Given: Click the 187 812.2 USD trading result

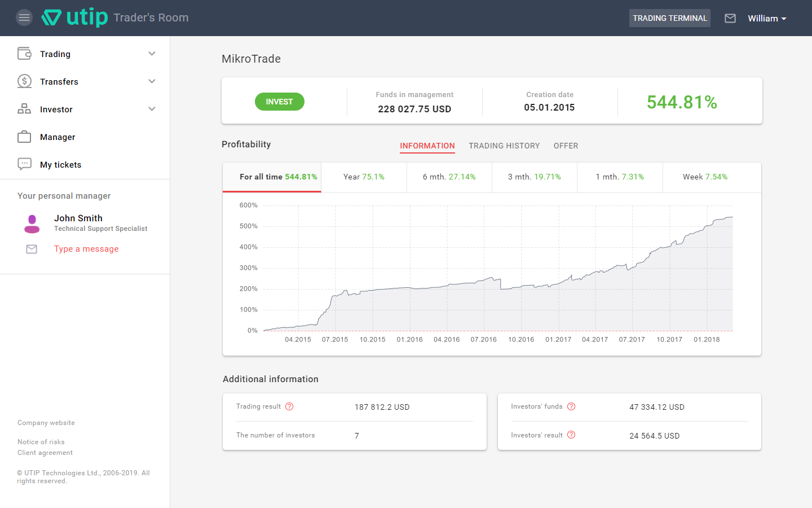Looking at the screenshot, I should pos(382,407).
